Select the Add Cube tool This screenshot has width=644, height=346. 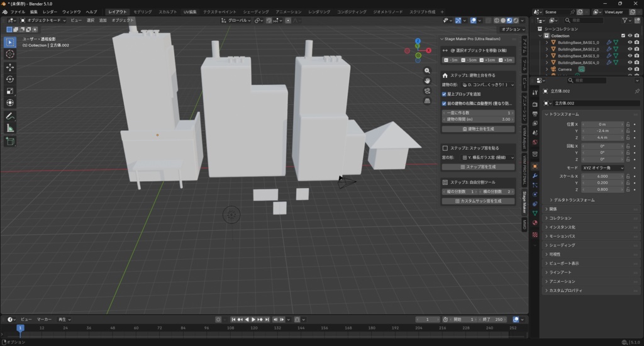point(10,142)
